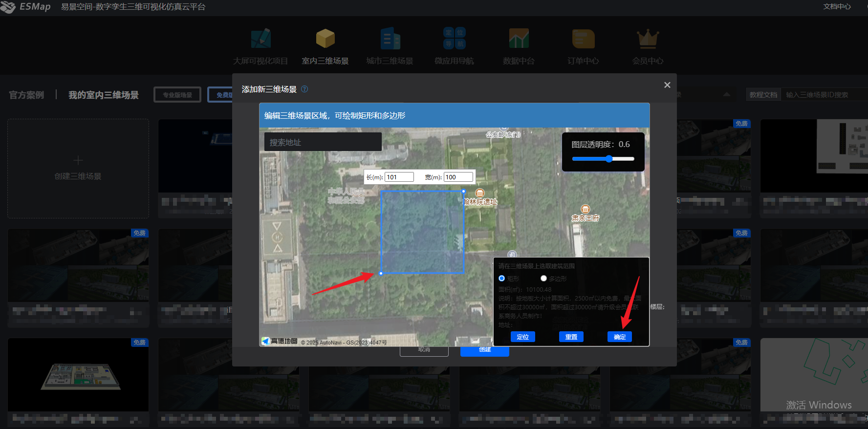868x429 pixels.
Task: Select the 矩形 radio option
Action: [x=501, y=279]
